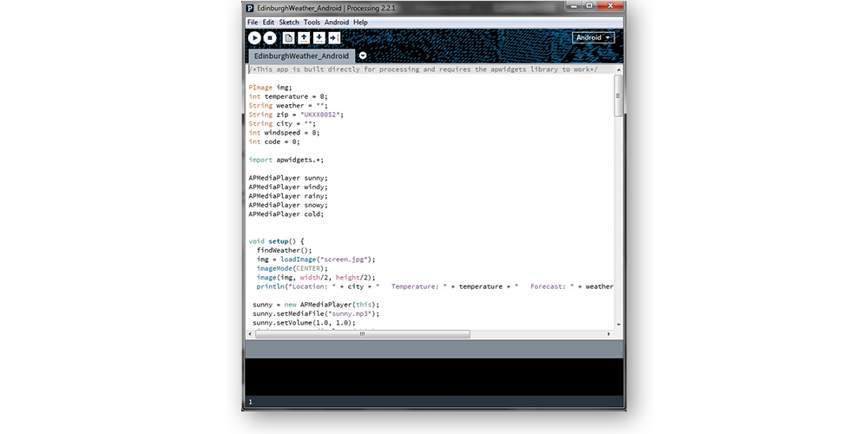The width and height of the screenshot is (868, 434).
Task: Save the sketch with the down-arrow icon
Action: [319, 37]
